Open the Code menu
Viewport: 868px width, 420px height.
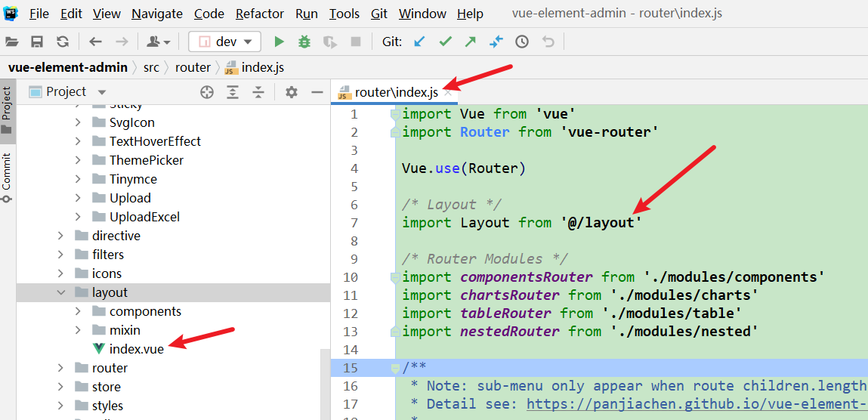coord(209,14)
